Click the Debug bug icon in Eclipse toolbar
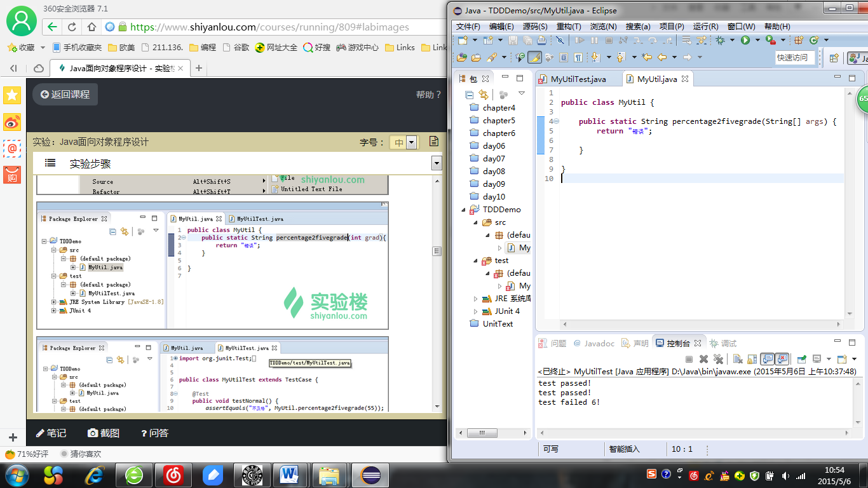Image resolution: width=868 pixels, height=488 pixels. [x=720, y=40]
